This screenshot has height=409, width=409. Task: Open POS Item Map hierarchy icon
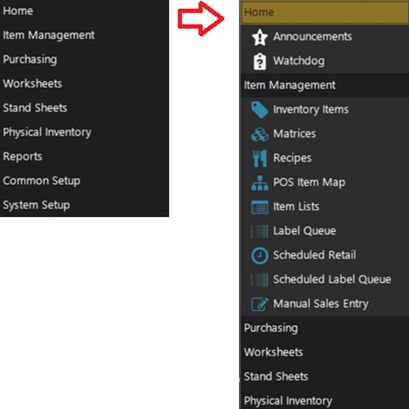pyautogui.click(x=260, y=183)
